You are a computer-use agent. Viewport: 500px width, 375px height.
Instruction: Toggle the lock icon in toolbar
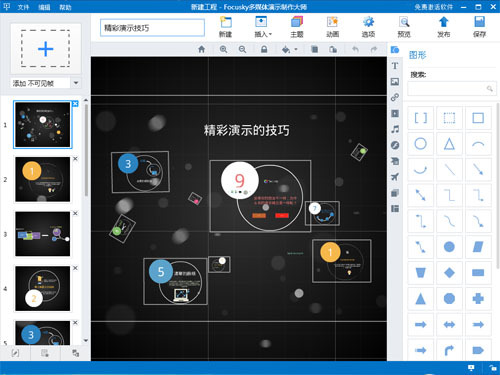point(264,49)
